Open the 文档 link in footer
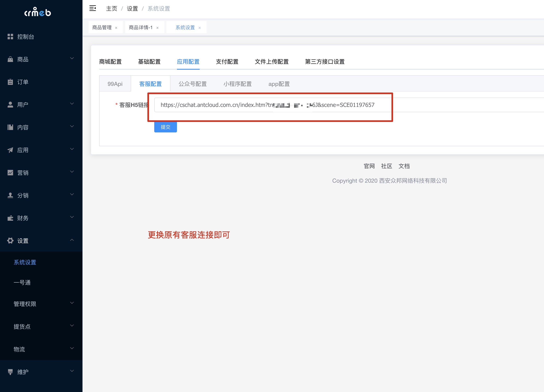Viewport: 544px width, 392px height. pos(404,166)
